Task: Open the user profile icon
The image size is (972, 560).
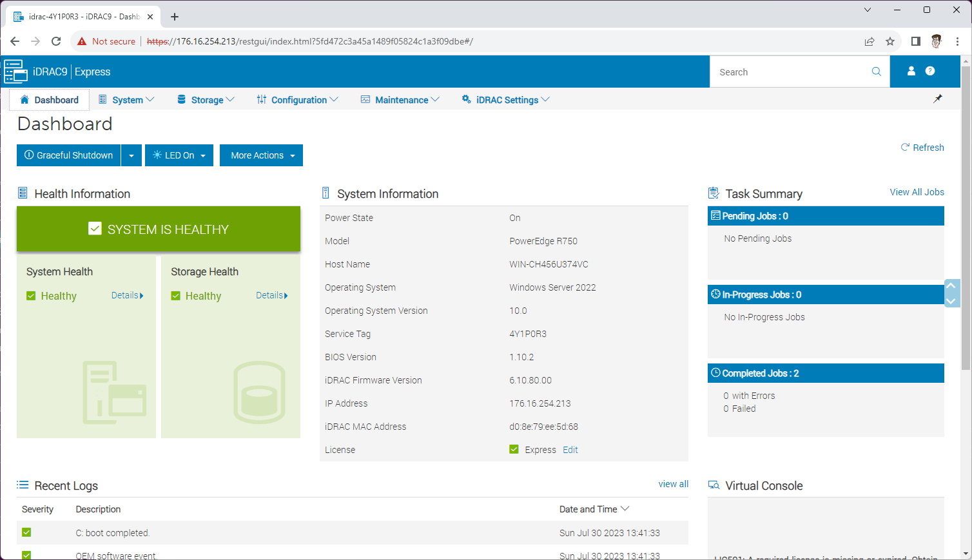Action: click(x=911, y=71)
